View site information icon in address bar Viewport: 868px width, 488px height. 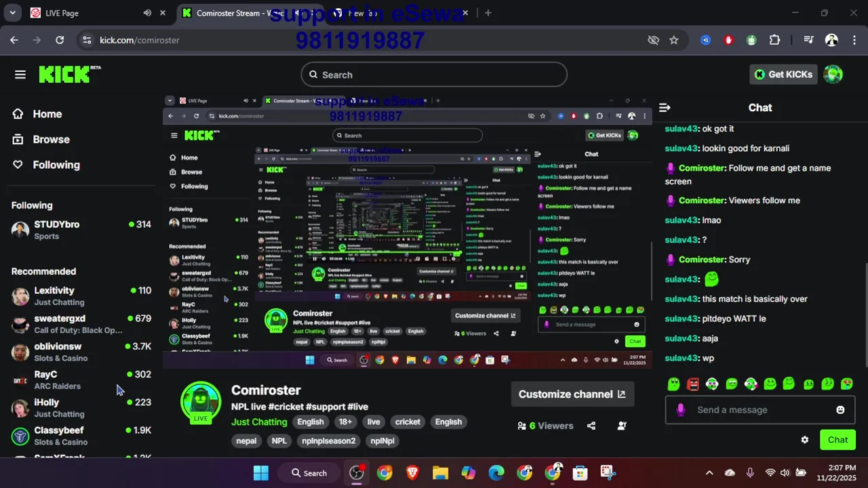(x=87, y=40)
